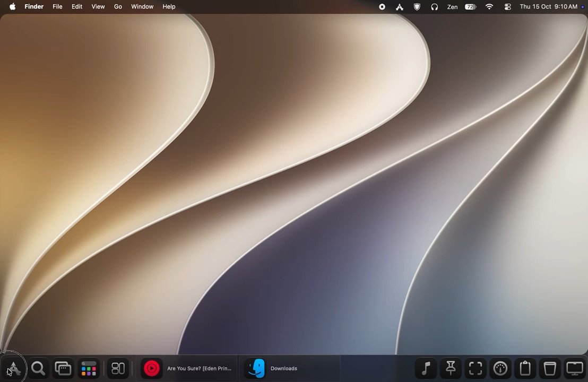588x382 pixels.
Task: Click the red YouTube Music icon
Action: 151,369
